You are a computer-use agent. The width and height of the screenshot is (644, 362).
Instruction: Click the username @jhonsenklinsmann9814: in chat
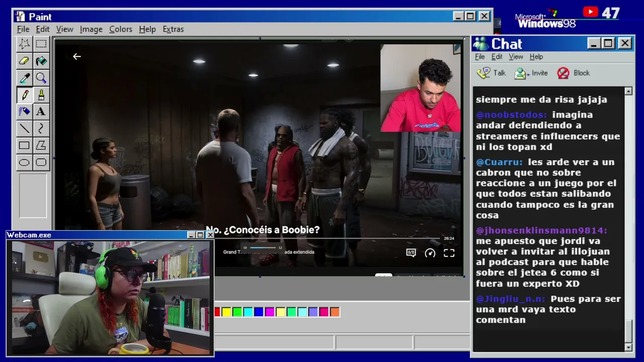point(542,230)
